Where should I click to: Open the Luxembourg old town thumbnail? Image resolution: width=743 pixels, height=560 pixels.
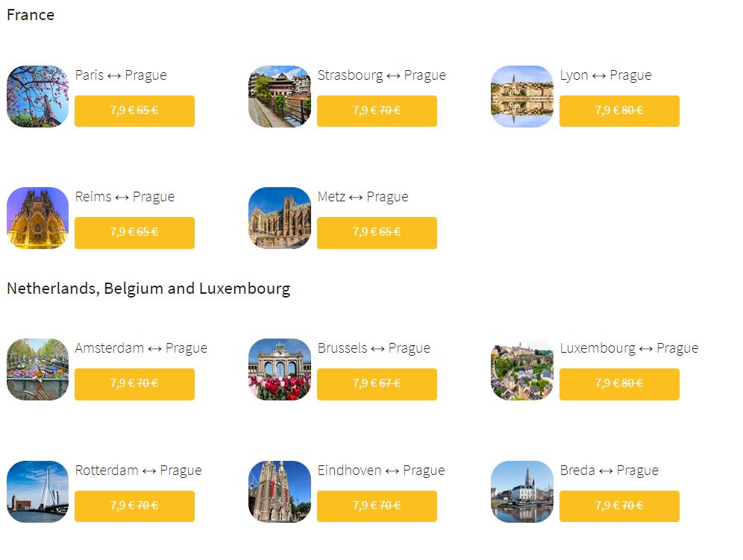(522, 370)
